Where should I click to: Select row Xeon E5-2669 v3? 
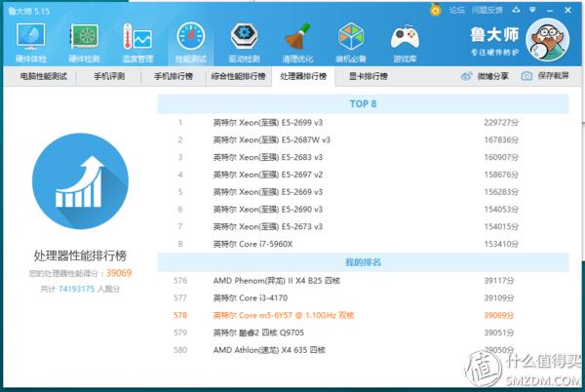click(363, 192)
